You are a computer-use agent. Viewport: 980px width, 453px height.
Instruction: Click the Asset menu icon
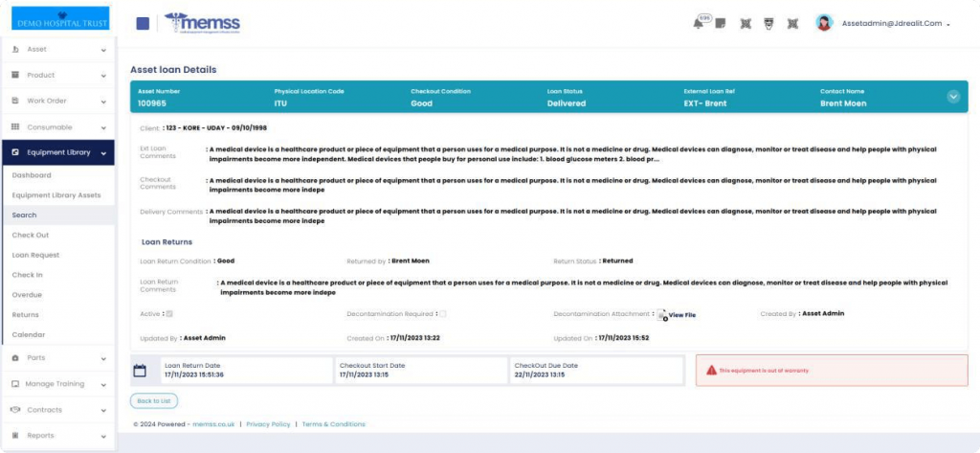tap(15, 49)
